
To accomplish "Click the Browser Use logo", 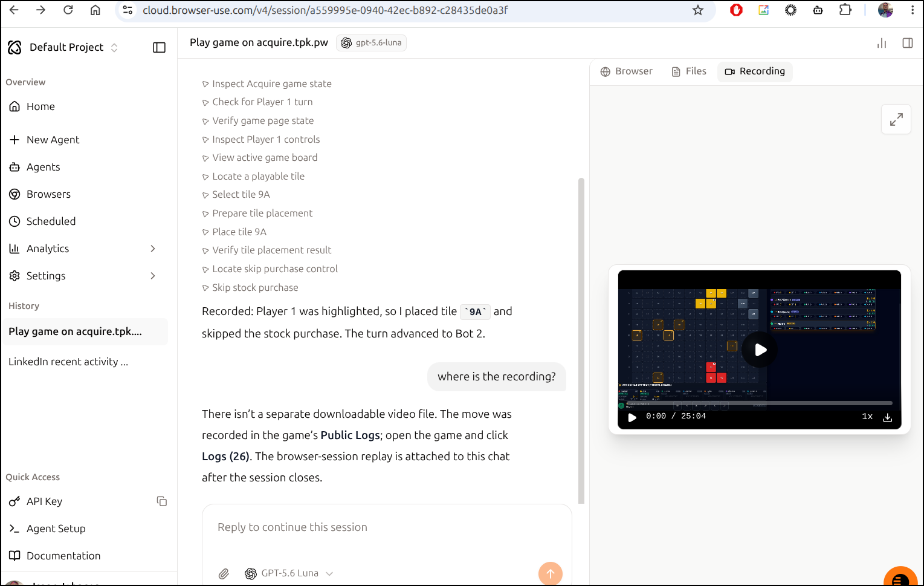I will 15,47.
